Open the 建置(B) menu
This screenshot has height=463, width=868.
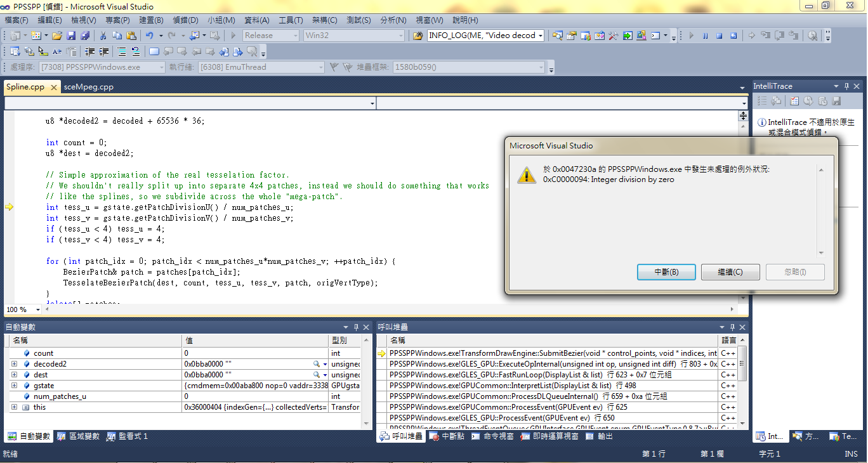tap(150, 20)
